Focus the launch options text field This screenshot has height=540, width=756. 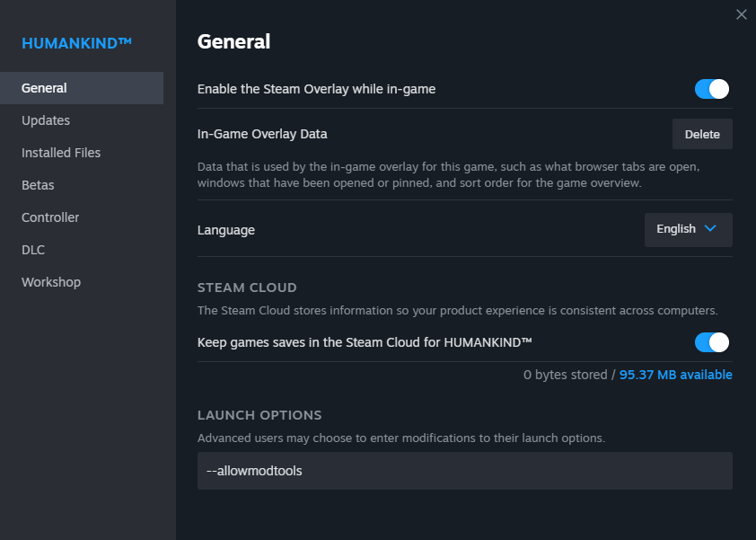(x=465, y=471)
